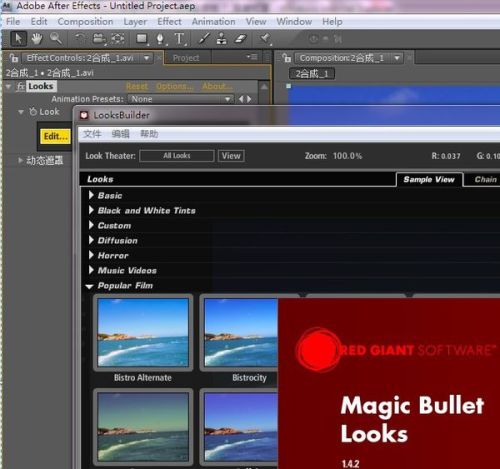The width and height of the screenshot is (500, 469).
Task: Open the Animation menu
Action: click(x=213, y=22)
